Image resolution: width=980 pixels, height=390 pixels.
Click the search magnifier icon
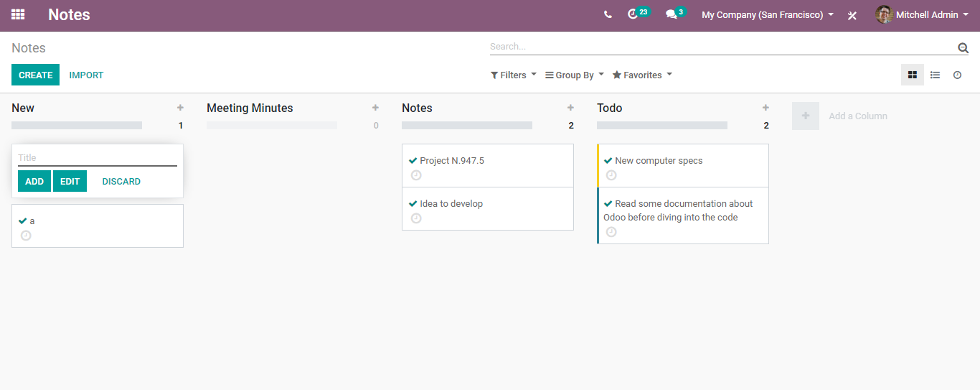pos(963,47)
